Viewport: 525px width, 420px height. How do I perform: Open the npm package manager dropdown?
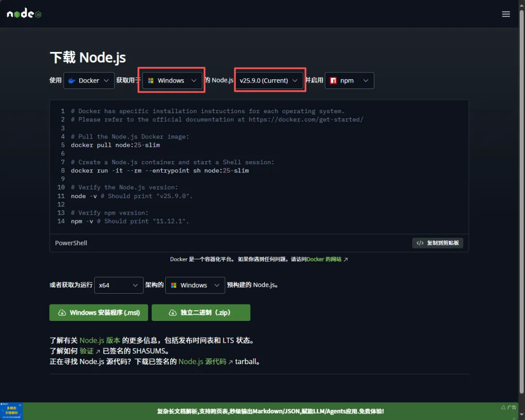click(349, 81)
